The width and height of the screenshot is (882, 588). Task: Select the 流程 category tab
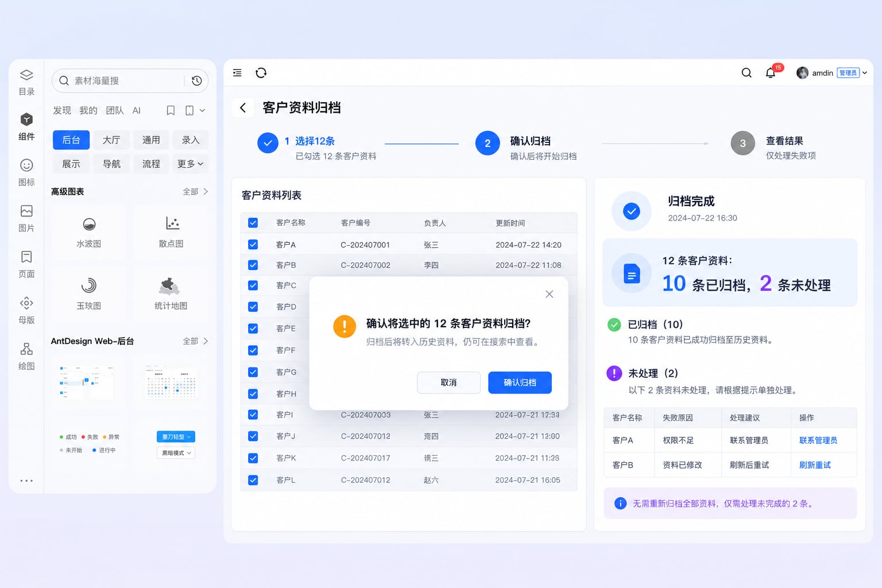(x=151, y=164)
